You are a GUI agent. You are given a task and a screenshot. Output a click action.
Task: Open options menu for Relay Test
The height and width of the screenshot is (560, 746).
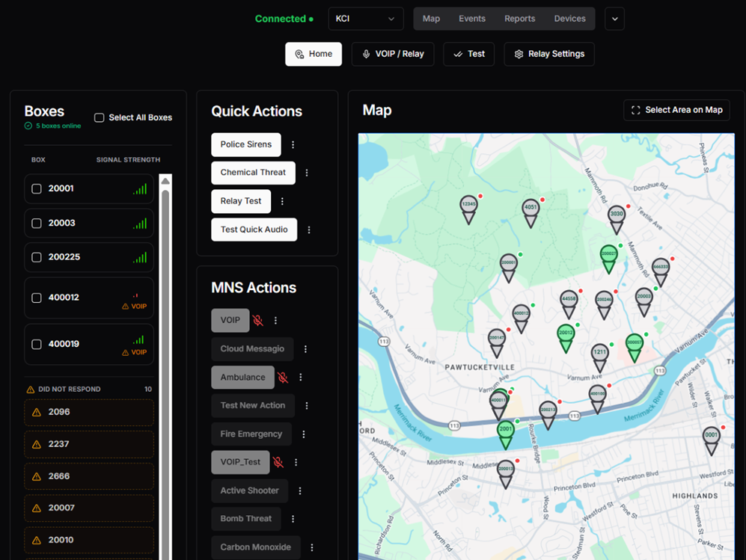[282, 202]
